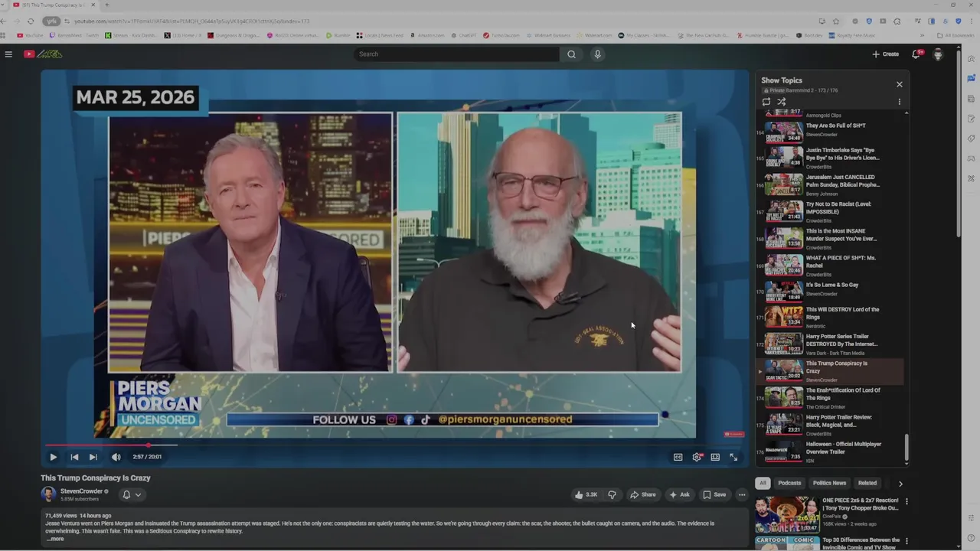Click the Share button
This screenshot has width=980, height=551.
643,494
